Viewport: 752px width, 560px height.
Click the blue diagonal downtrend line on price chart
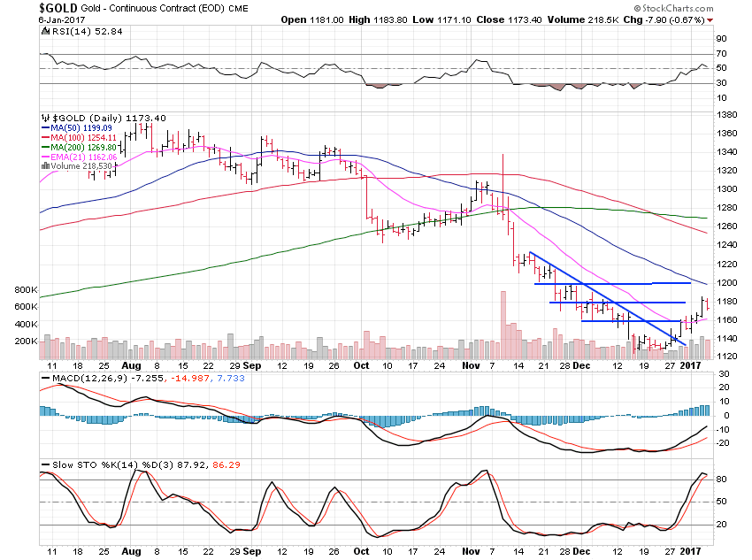point(607,298)
